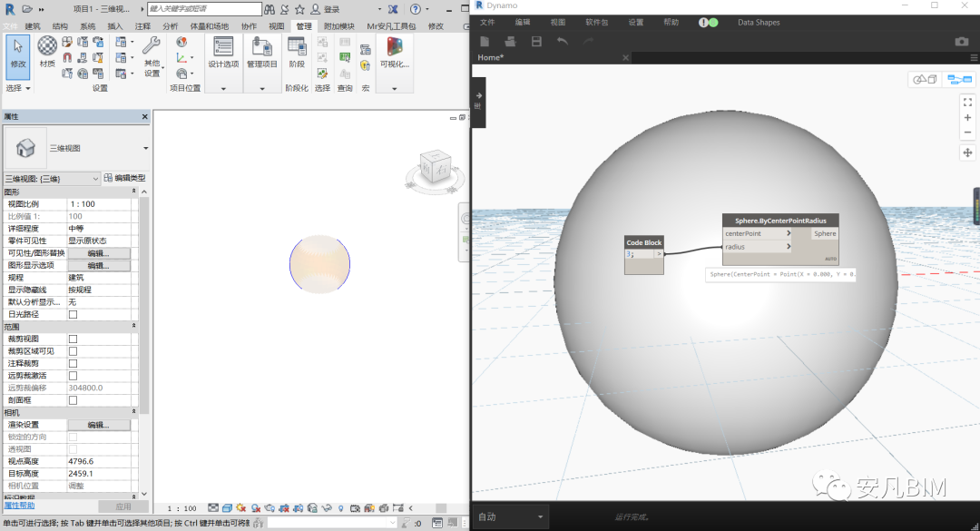This screenshot has height=531, width=980.
Task: Toggle the 剖面框 section box checkbox
Action: (x=73, y=399)
